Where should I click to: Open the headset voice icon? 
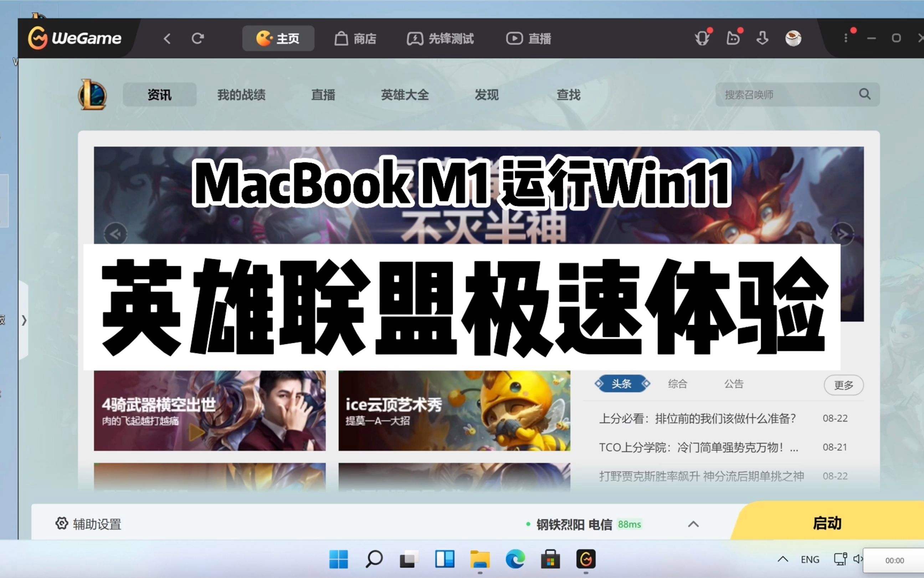click(702, 38)
